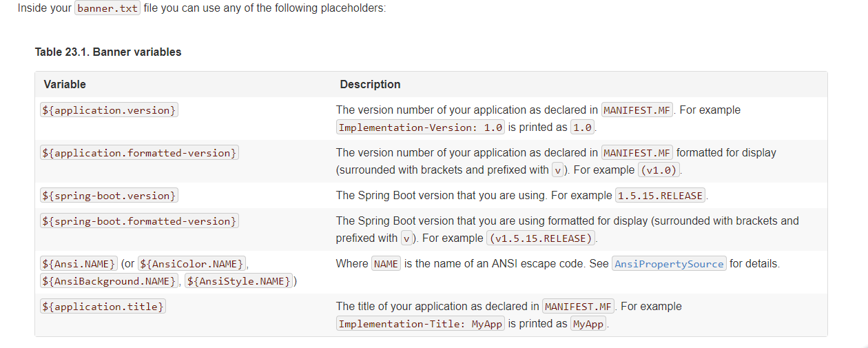Open the AnsiPropertySource link

click(x=669, y=264)
